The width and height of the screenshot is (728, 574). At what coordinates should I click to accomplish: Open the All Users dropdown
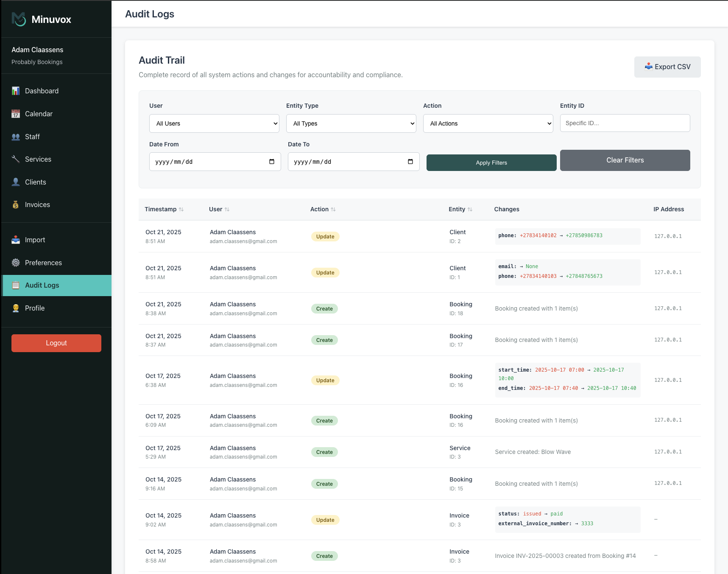214,123
